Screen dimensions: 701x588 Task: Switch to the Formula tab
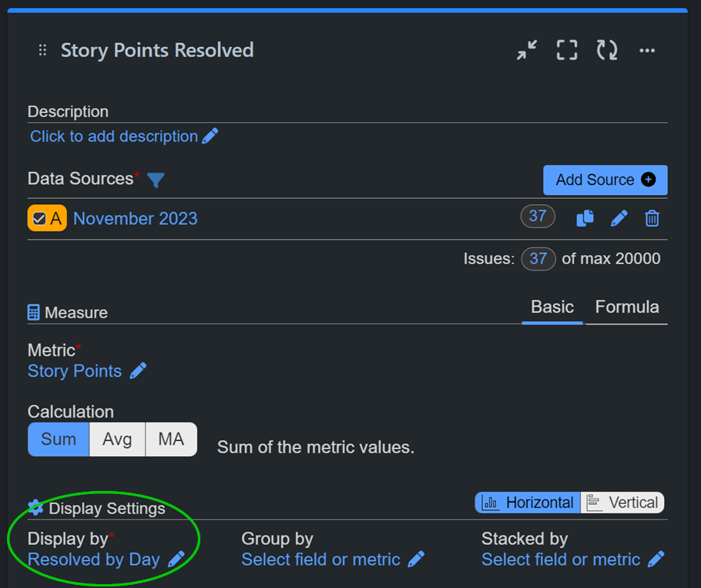coord(626,307)
